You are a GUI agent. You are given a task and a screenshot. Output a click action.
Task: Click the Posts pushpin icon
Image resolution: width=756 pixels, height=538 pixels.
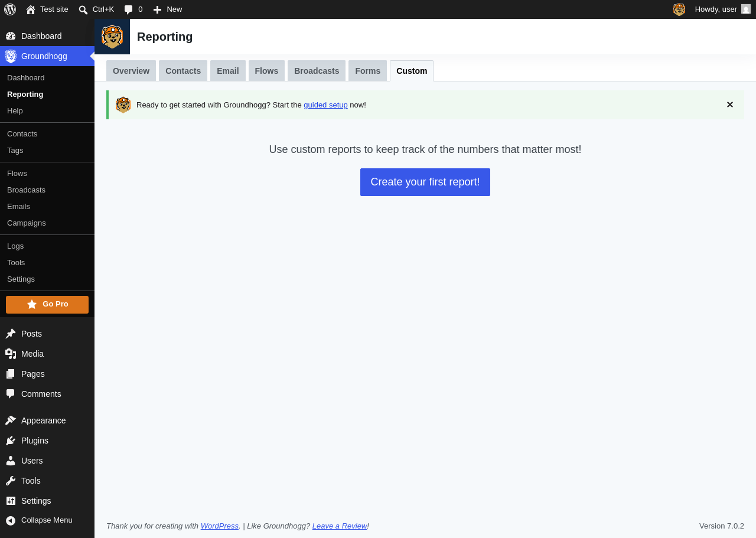tap(11, 334)
